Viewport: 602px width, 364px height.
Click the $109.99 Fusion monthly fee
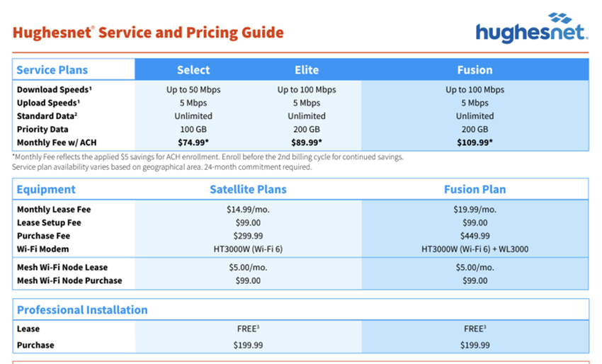tap(475, 143)
